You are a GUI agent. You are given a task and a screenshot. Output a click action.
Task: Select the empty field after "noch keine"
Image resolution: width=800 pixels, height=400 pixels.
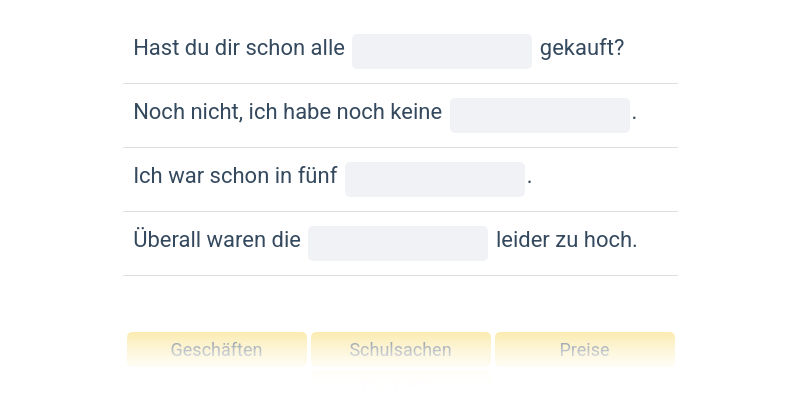point(539,115)
